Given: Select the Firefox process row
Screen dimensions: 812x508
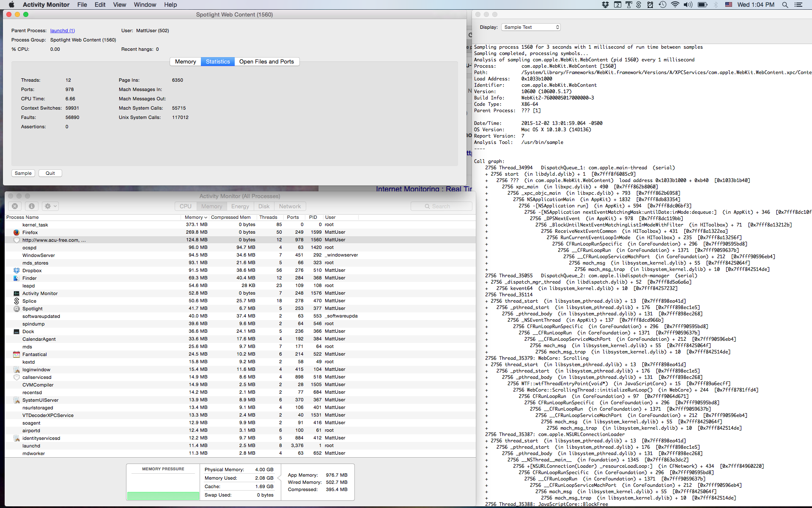Looking at the screenshot, I should [x=240, y=232].
